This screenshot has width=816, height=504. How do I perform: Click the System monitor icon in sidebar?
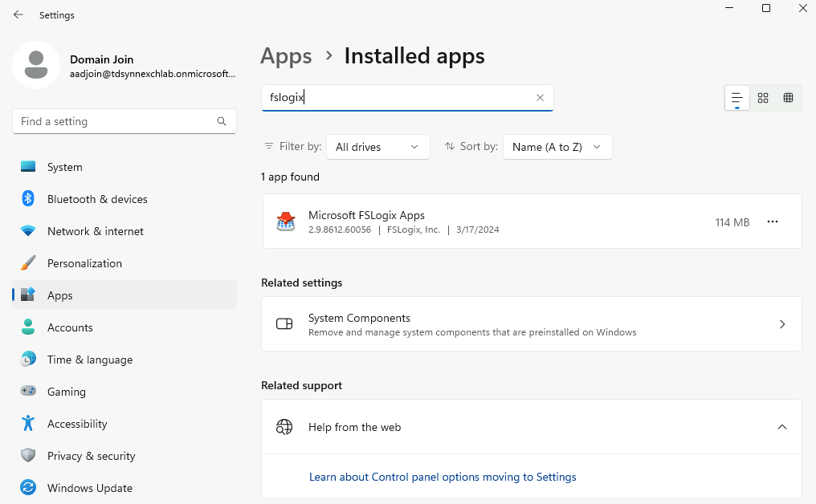[28, 166]
